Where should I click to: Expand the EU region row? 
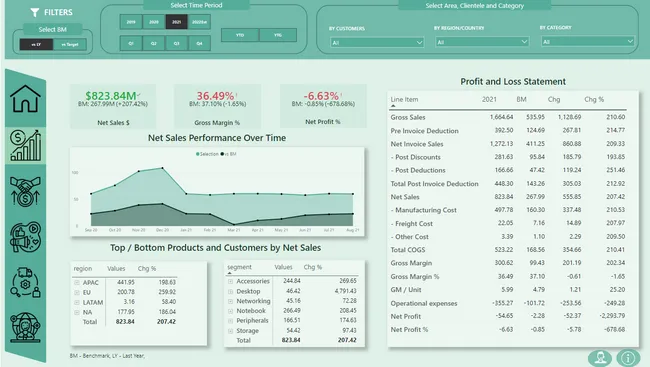click(x=77, y=292)
